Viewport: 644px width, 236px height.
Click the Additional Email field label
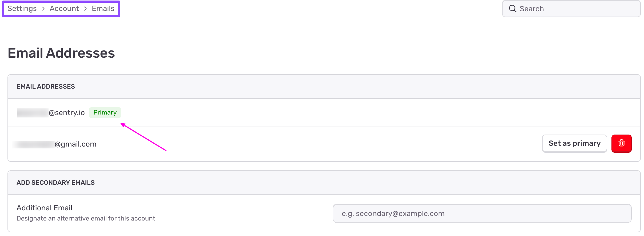tap(44, 208)
